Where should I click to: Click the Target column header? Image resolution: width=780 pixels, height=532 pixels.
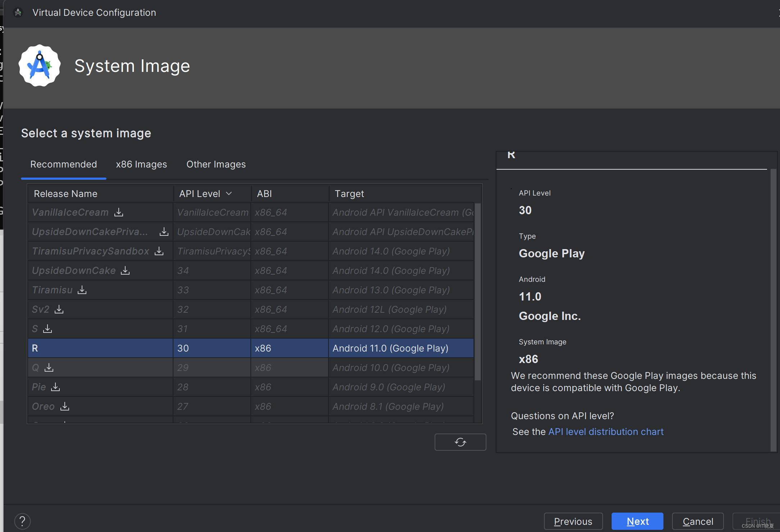[405, 194]
